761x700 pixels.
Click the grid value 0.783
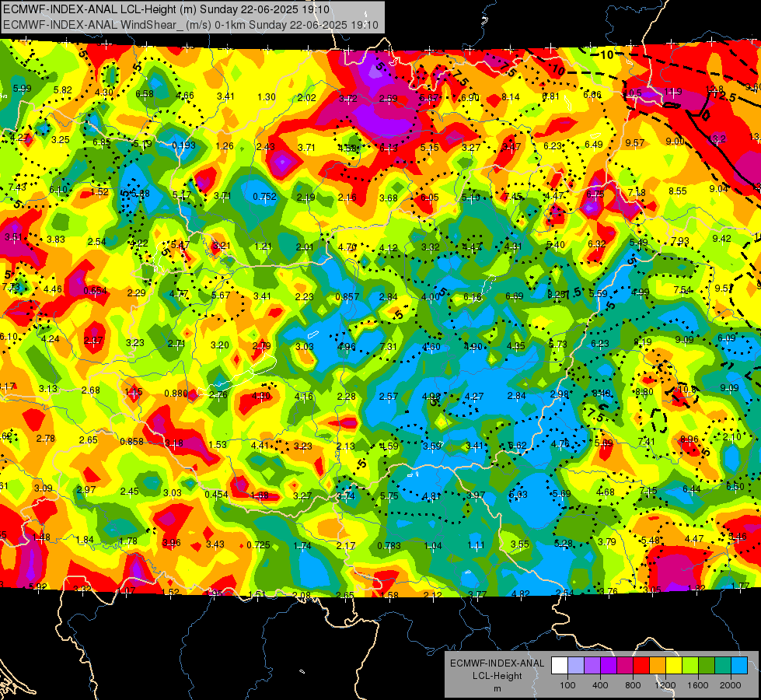point(389,545)
